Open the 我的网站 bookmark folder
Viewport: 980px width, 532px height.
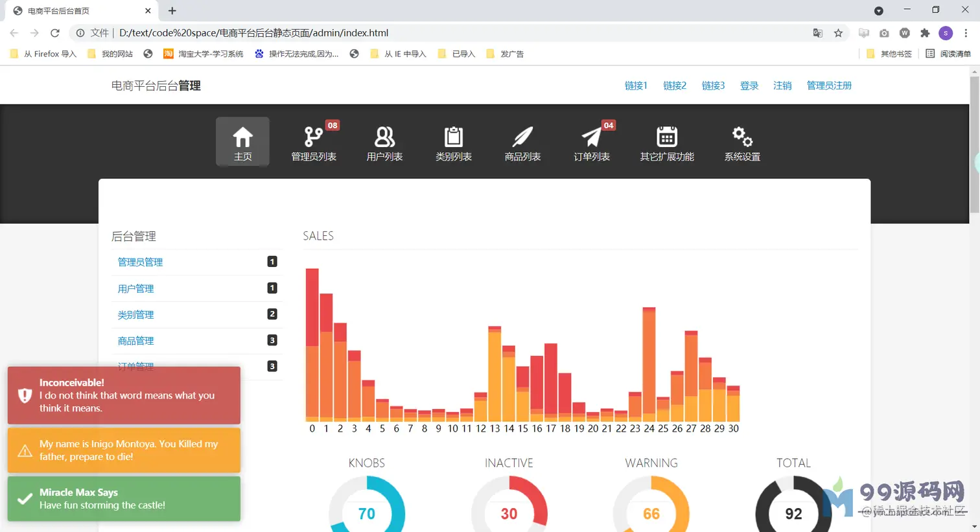pyautogui.click(x=110, y=54)
